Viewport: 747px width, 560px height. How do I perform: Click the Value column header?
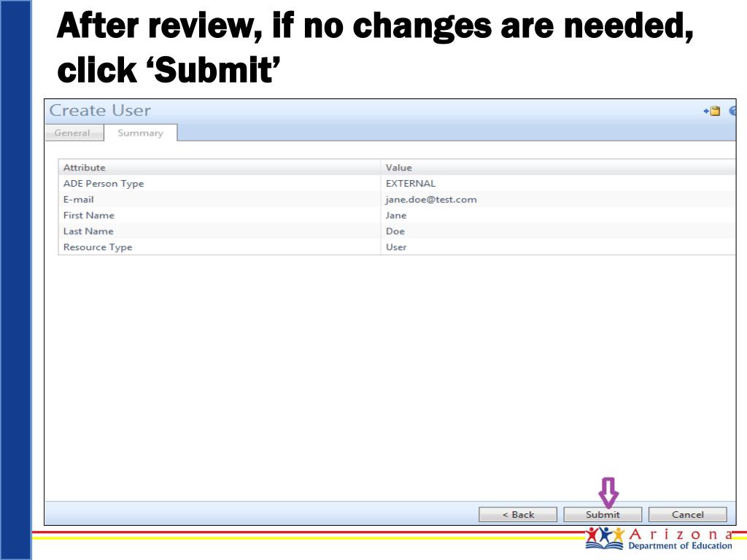(x=558, y=168)
